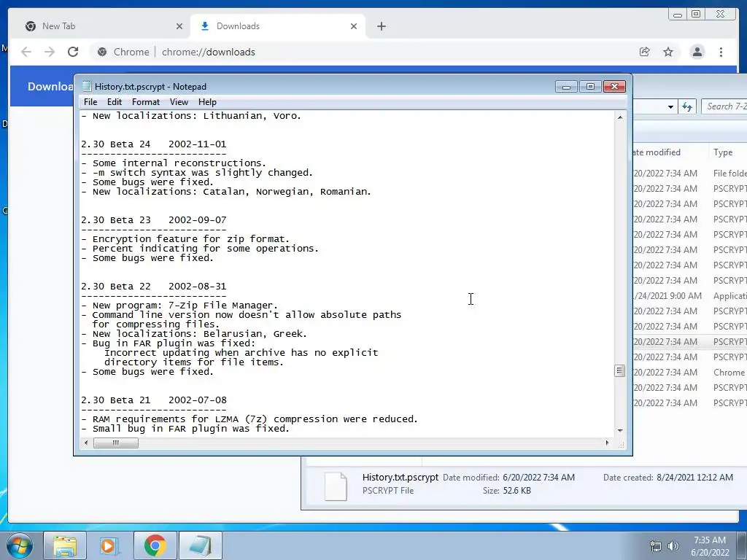Open the View menu in Notepad
The image size is (747, 560).
(x=179, y=102)
